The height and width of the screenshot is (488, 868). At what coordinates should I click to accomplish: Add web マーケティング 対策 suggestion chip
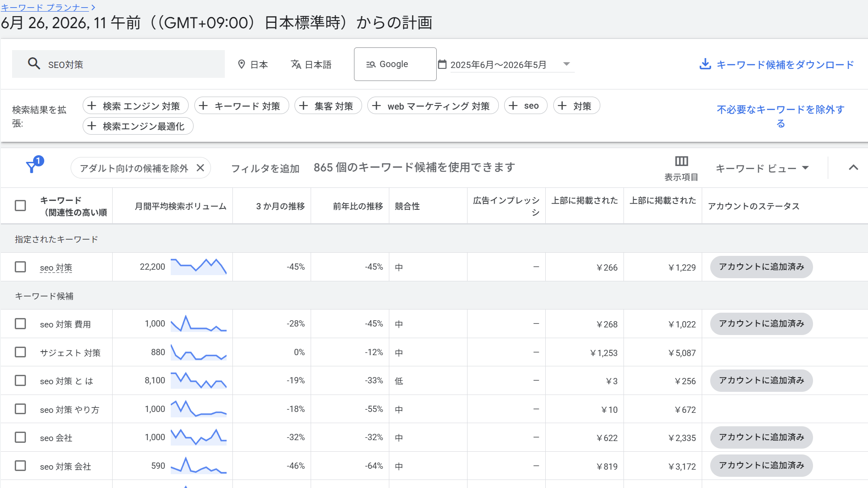(433, 106)
